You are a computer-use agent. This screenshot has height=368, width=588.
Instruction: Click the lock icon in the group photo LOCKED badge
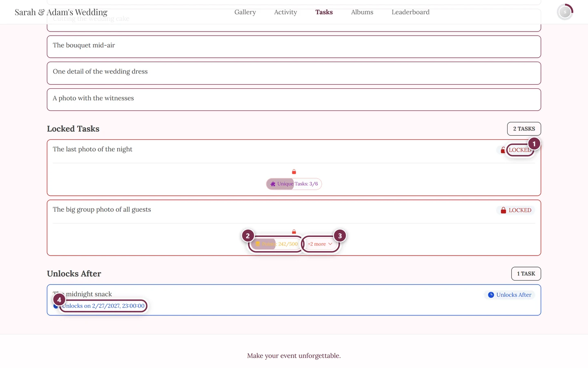click(x=503, y=210)
